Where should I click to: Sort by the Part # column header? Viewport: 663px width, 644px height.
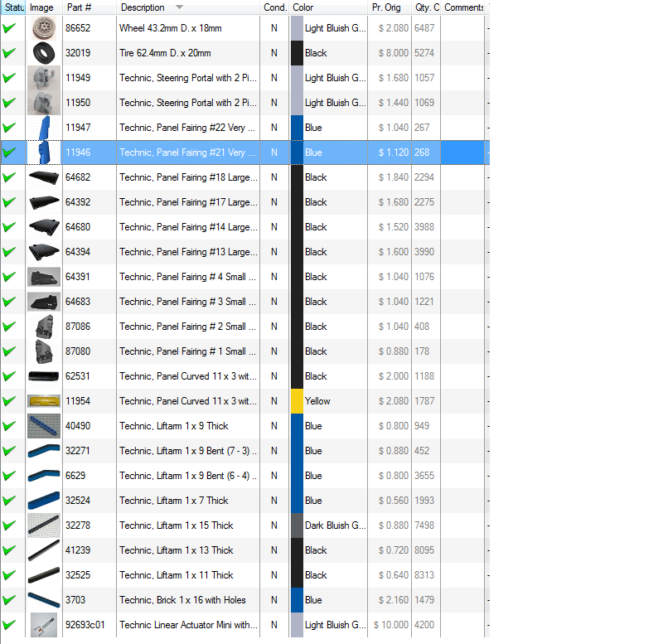pyautogui.click(x=90, y=7)
